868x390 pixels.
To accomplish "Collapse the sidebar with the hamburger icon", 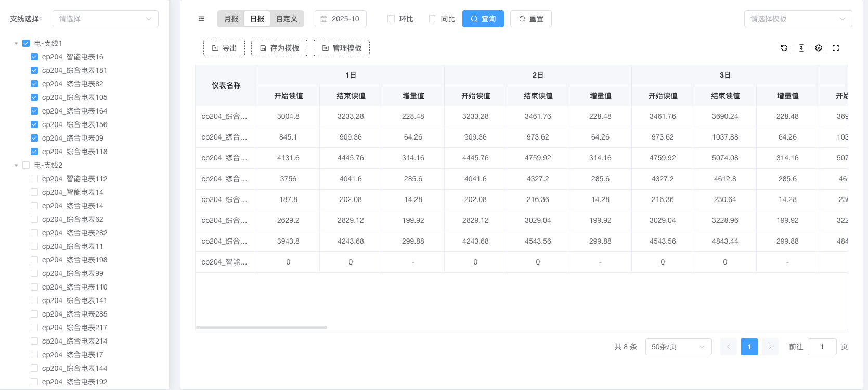I will tap(201, 19).
